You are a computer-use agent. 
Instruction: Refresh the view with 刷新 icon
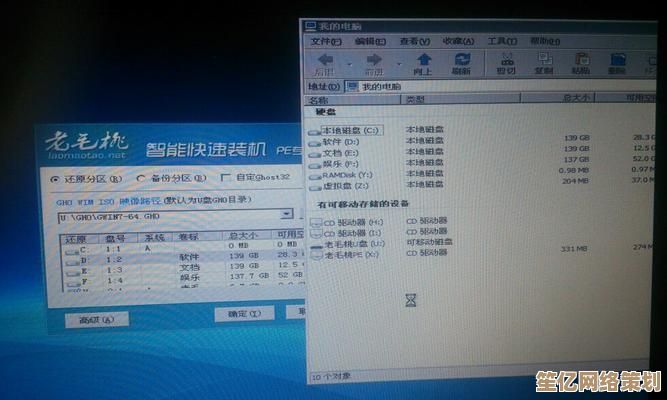point(462,59)
